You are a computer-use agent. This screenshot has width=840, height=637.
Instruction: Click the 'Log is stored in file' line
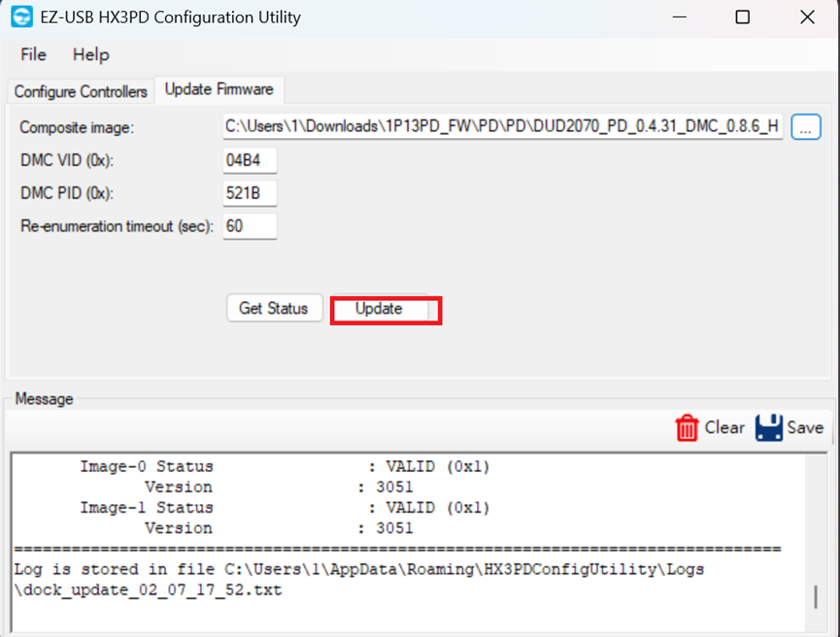click(x=359, y=569)
